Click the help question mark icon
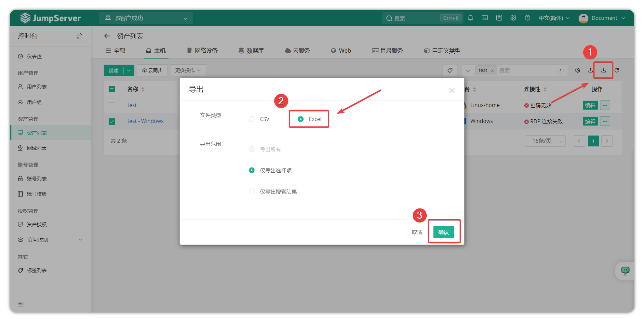The width and height of the screenshot is (644, 319). coord(528,18)
